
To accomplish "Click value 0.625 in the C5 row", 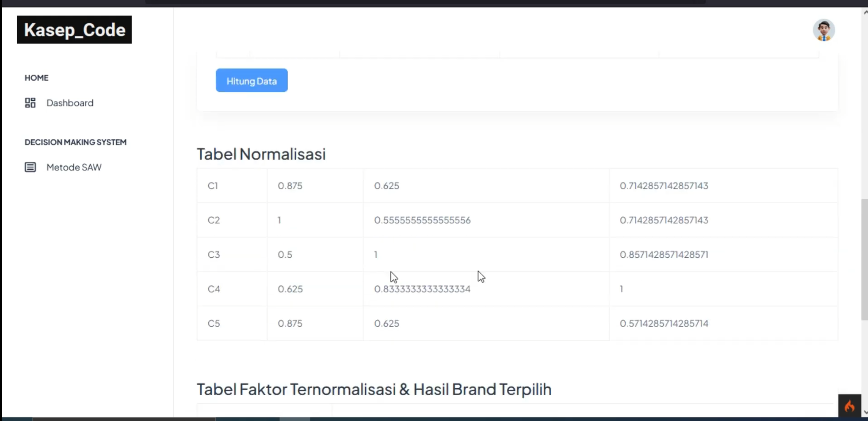I will pyautogui.click(x=386, y=323).
